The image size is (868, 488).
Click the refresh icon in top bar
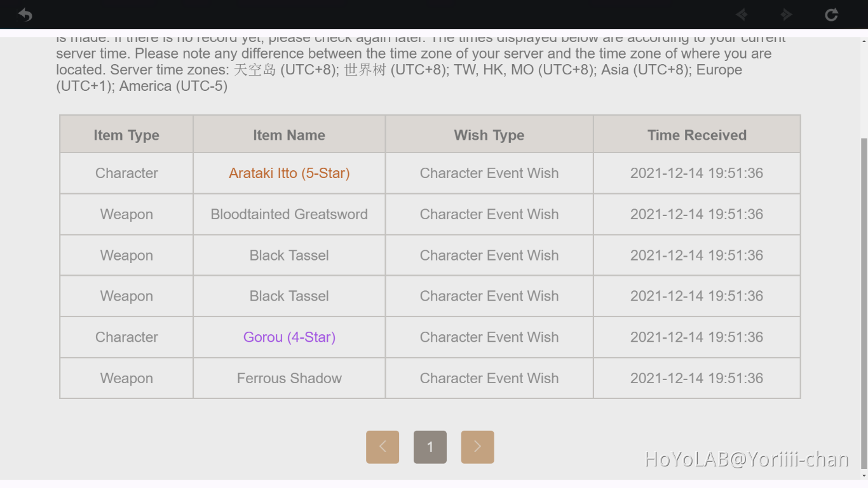point(831,15)
